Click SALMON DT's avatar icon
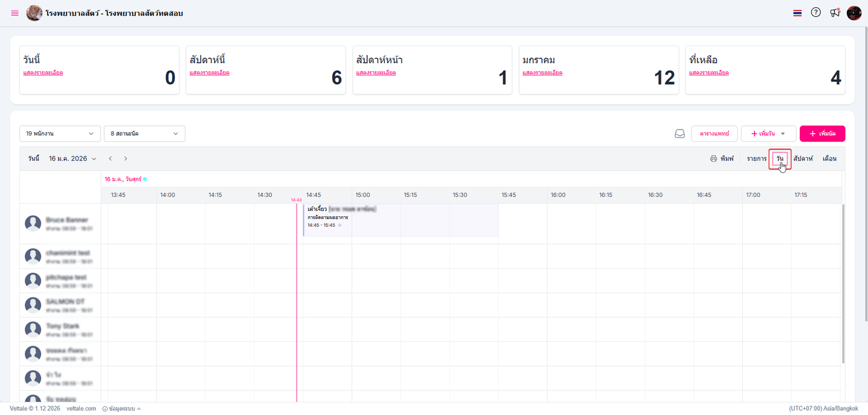868x415 pixels. [33, 305]
